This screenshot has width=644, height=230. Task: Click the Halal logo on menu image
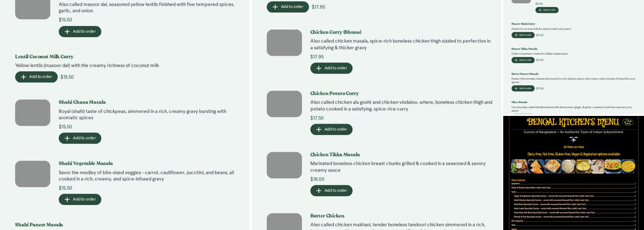(x=628, y=122)
